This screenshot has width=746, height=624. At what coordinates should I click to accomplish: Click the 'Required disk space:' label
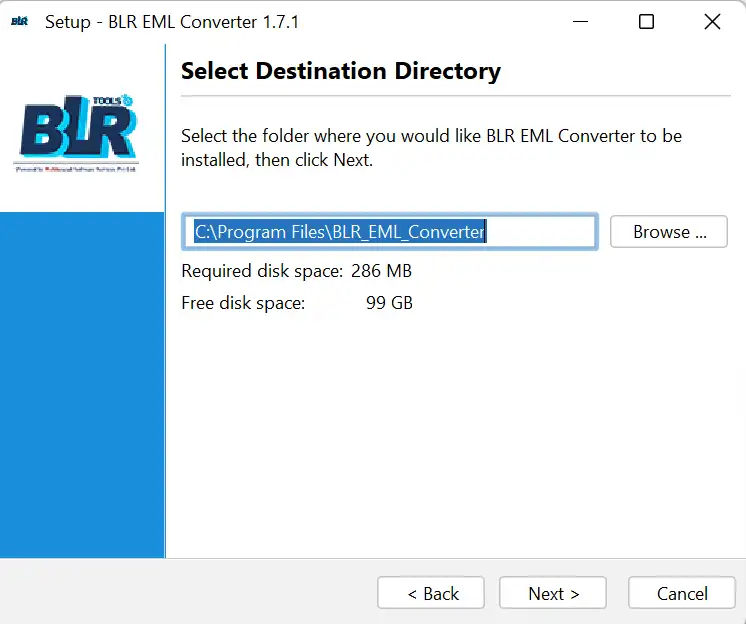262,271
